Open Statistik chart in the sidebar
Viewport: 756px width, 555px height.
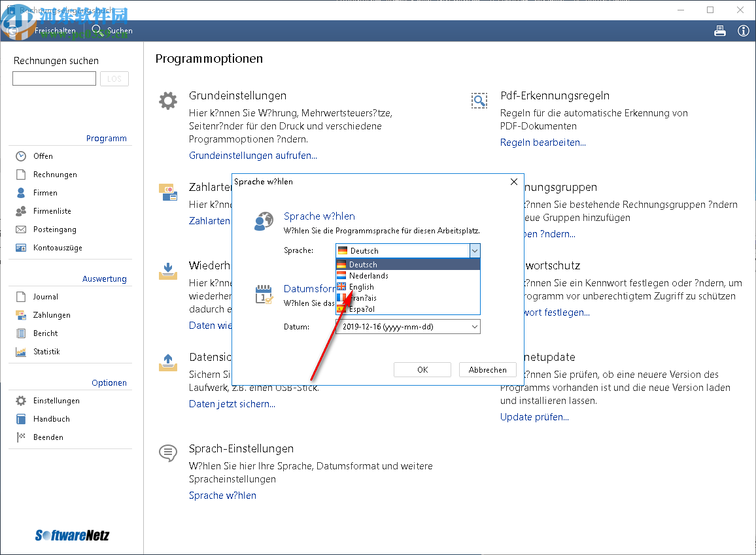46,352
